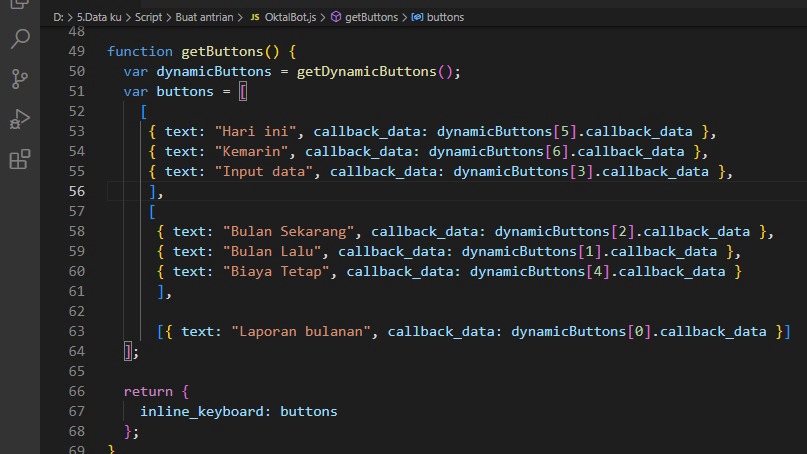The height and width of the screenshot is (454, 807).
Task: Click the opening bracket after buttons =
Action: point(243,92)
